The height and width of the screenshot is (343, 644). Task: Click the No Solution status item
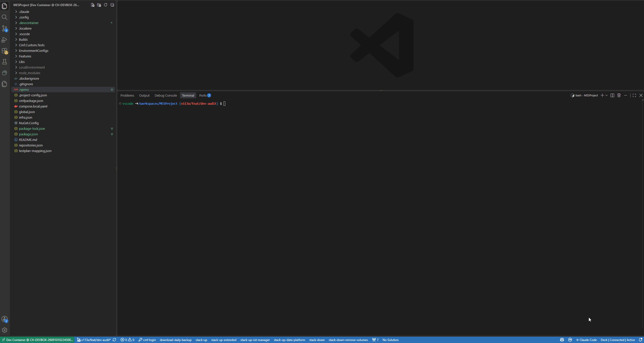pyautogui.click(x=390, y=340)
